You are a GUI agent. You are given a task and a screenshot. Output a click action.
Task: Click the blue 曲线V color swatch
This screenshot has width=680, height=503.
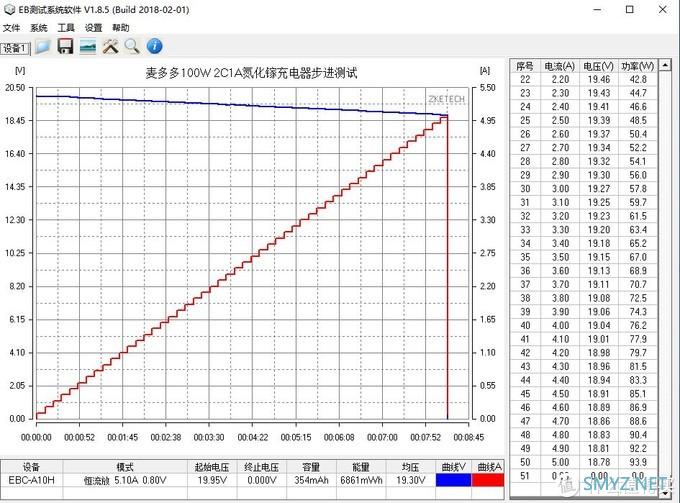[453, 480]
